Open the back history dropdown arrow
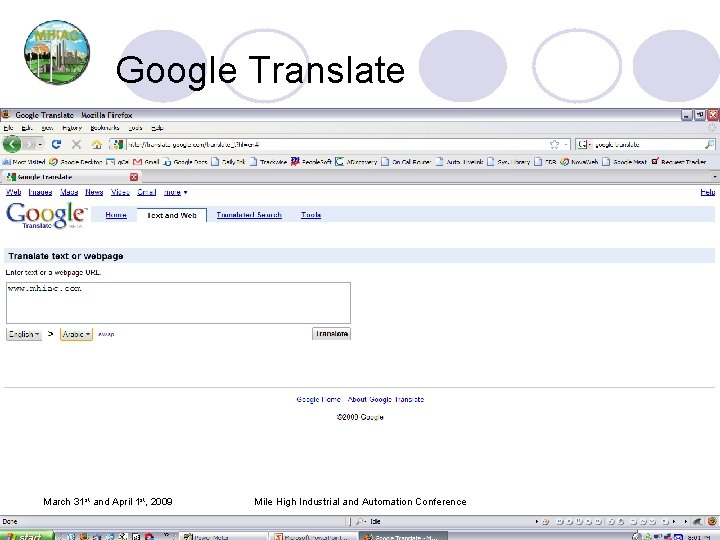 (40, 145)
